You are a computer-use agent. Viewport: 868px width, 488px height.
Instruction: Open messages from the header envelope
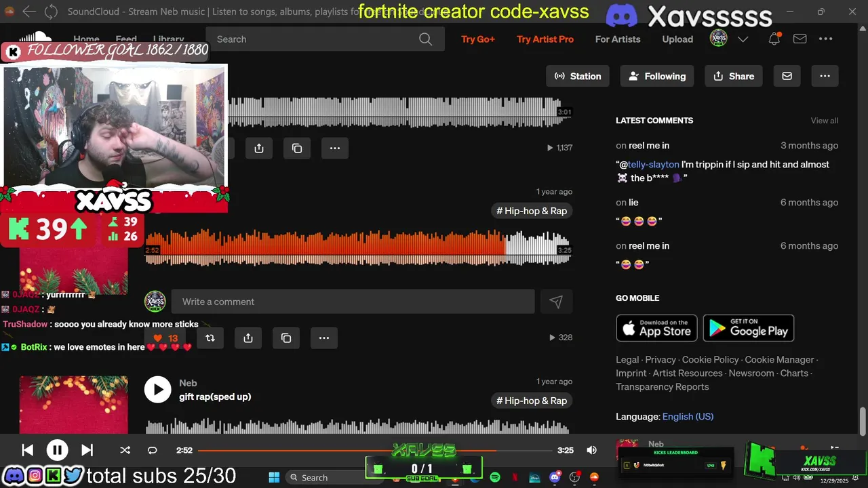click(800, 39)
